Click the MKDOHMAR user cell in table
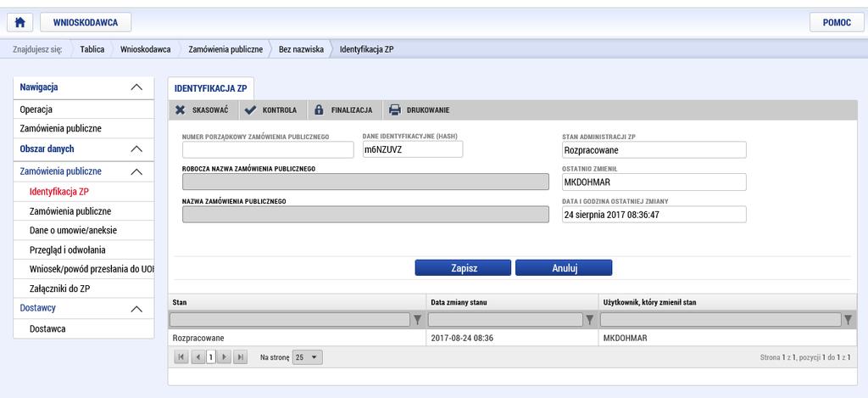Viewport: 868px width, 398px height. pos(727,338)
